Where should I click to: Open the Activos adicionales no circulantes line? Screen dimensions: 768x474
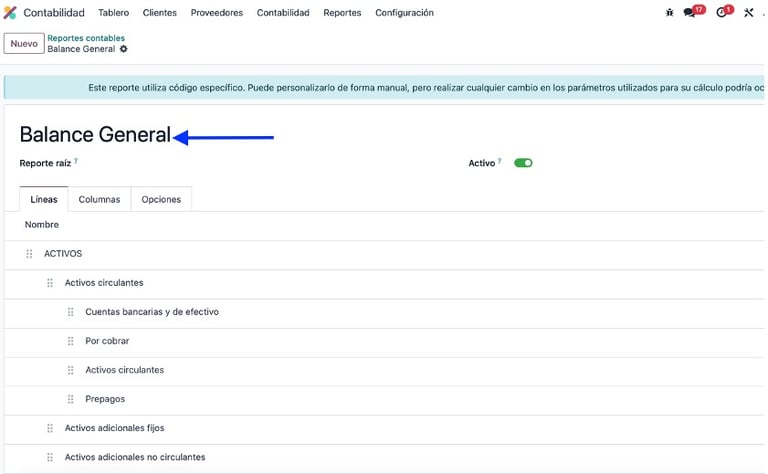click(135, 457)
